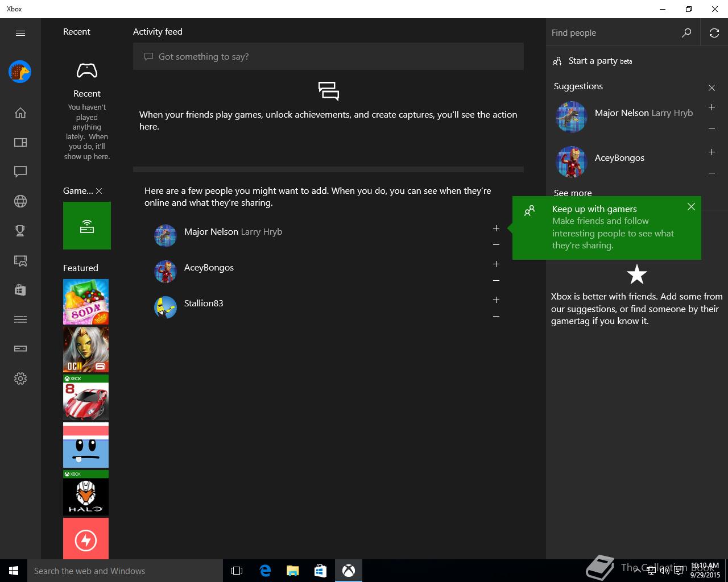Open Windows Store from taskbar
This screenshot has height=582, width=728.
point(321,571)
